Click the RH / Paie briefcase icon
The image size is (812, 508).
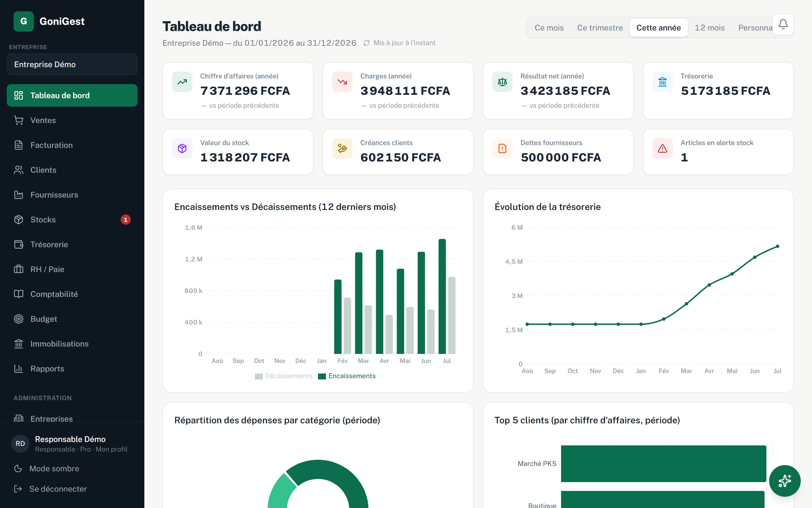[18, 270]
